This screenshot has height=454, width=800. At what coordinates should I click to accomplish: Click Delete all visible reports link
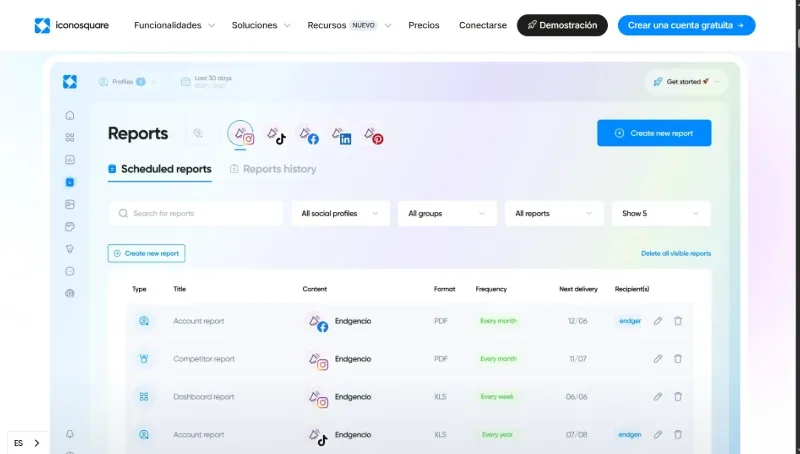[676, 254]
